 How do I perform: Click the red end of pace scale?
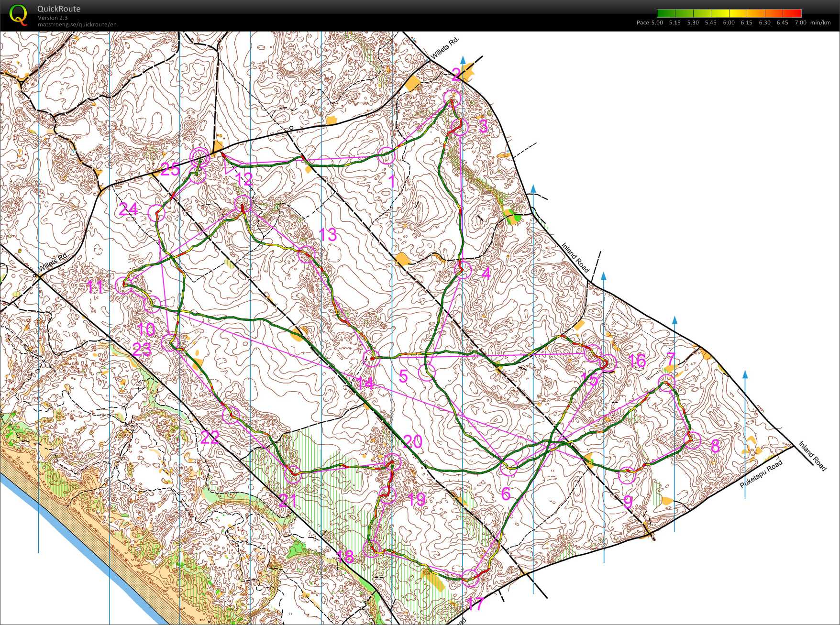pos(792,13)
